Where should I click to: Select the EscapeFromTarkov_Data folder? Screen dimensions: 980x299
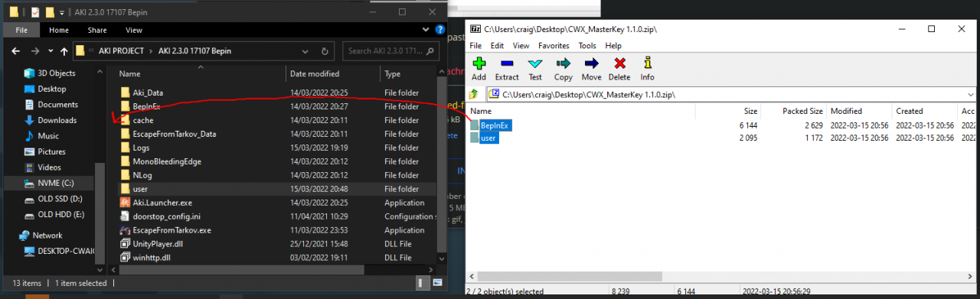175,134
